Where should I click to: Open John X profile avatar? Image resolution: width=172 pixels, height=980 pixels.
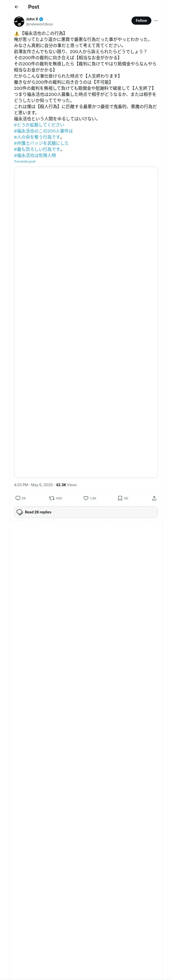pyautogui.click(x=19, y=21)
